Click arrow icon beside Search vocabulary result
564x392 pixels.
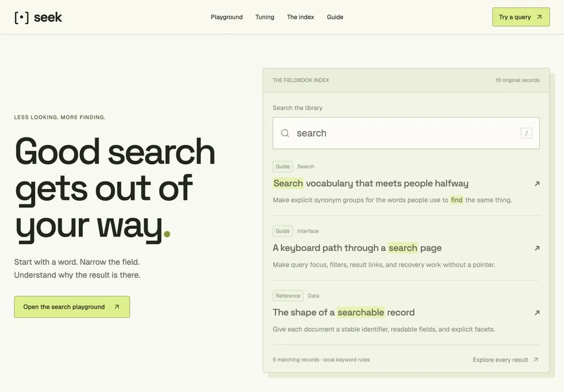pyautogui.click(x=537, y=184)
